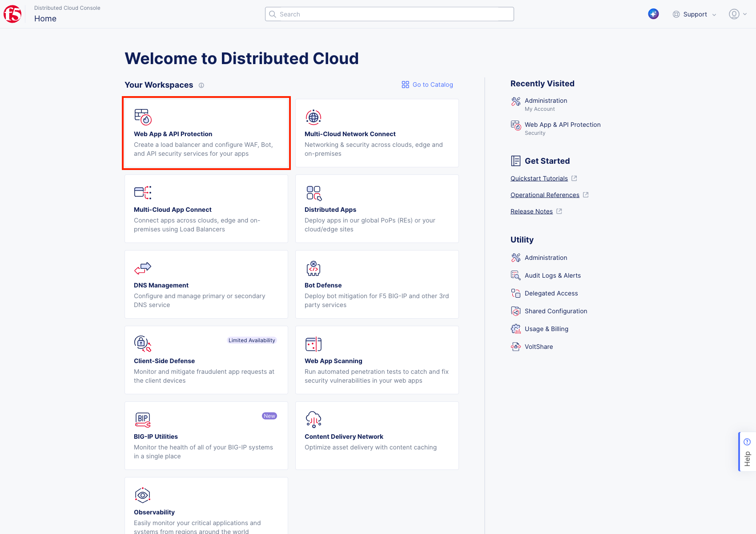Click the Web App & API Protection card icon
Image resolution: width=756 pixels, height=534 pixels.
coord(143,117)
